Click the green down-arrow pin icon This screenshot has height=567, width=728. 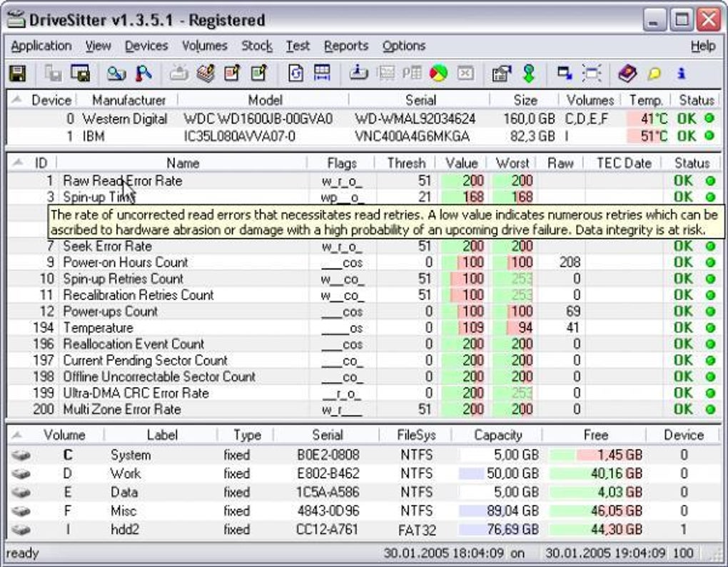point(529,74)
